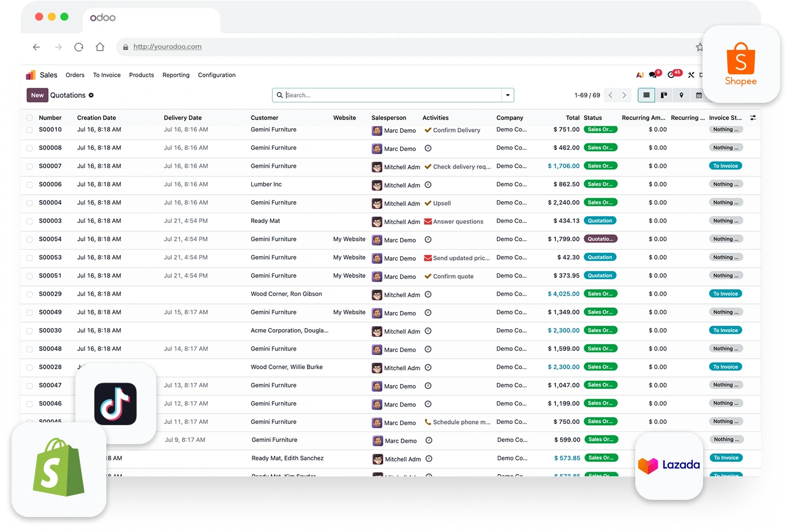Screen dimensions: 787x532
Task: Click the browser back arrow
Action: tap(36, 47)
